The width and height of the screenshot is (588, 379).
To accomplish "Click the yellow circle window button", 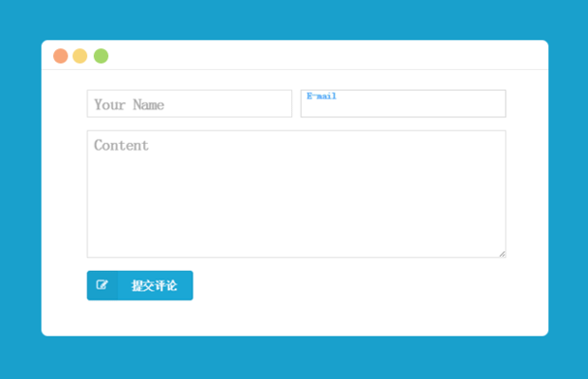I will 80,56.
